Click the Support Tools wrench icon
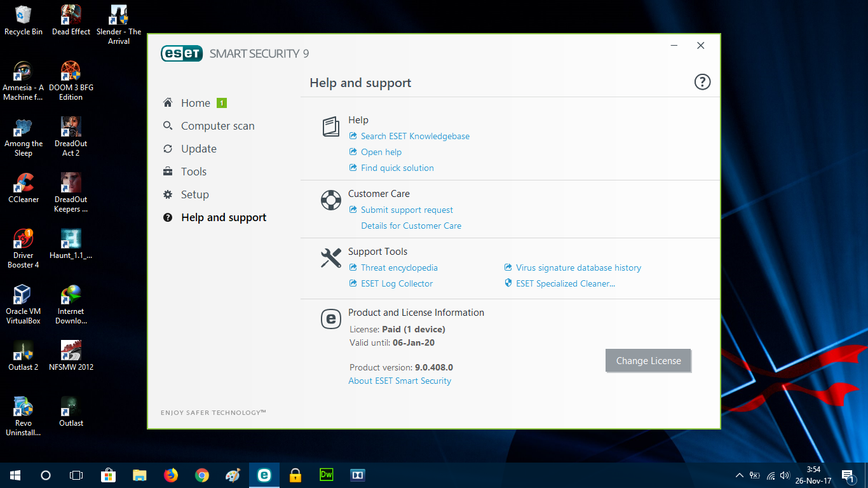868x488 pixels. 330,258
